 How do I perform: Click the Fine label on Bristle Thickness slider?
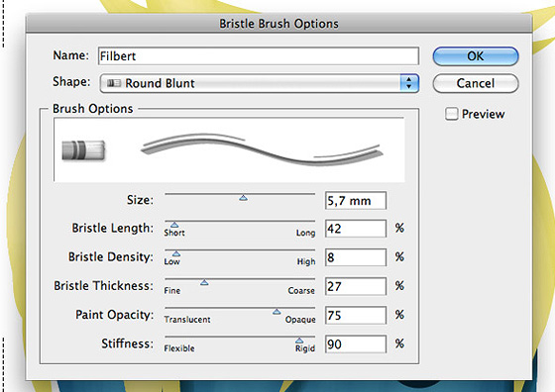coord(172,291)
